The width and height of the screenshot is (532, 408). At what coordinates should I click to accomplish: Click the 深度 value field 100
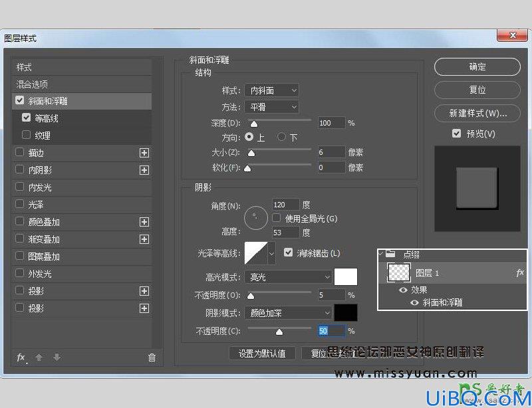click(x=331, y=123)
